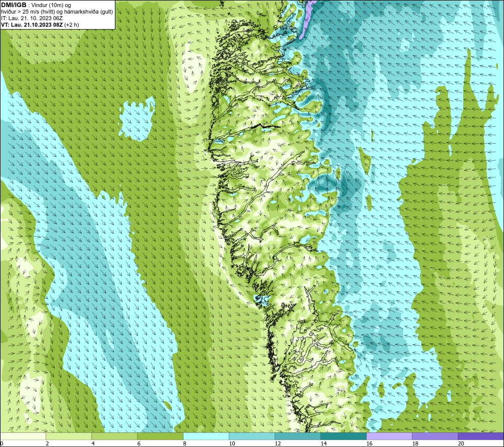Click the 14–16 m/s dark teal swatch
Viewport: 504px width, 447px height.
click(344, 436)
